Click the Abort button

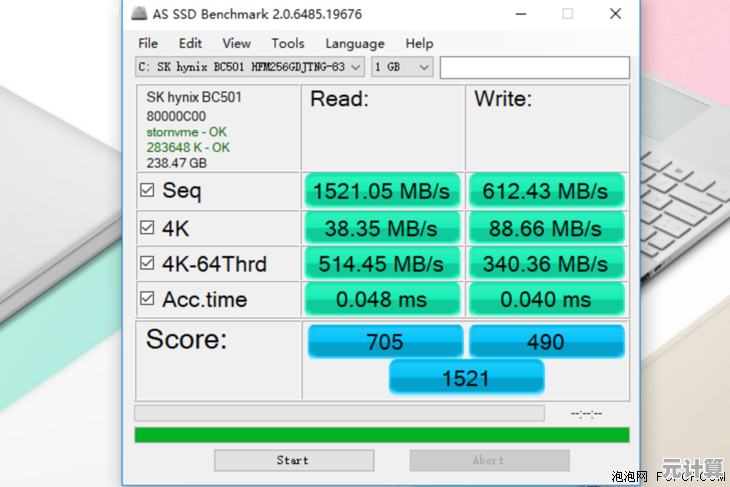tap(489, 460)
